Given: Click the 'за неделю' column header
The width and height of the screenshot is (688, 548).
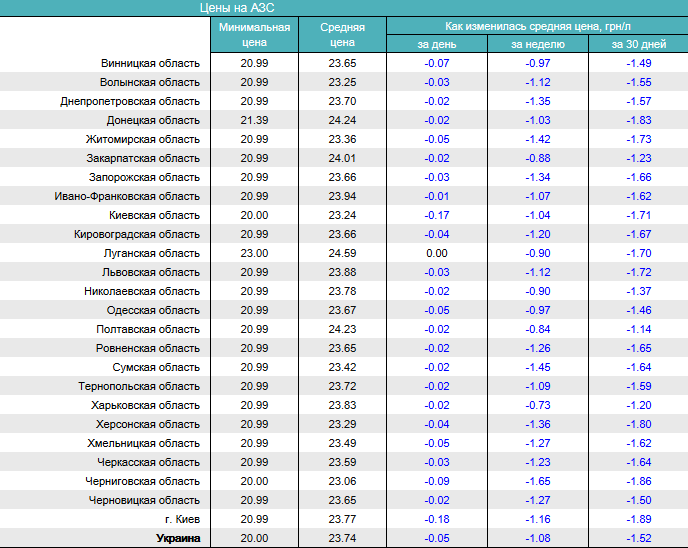Looking at the screenshot, I should (x=538, y=44).
